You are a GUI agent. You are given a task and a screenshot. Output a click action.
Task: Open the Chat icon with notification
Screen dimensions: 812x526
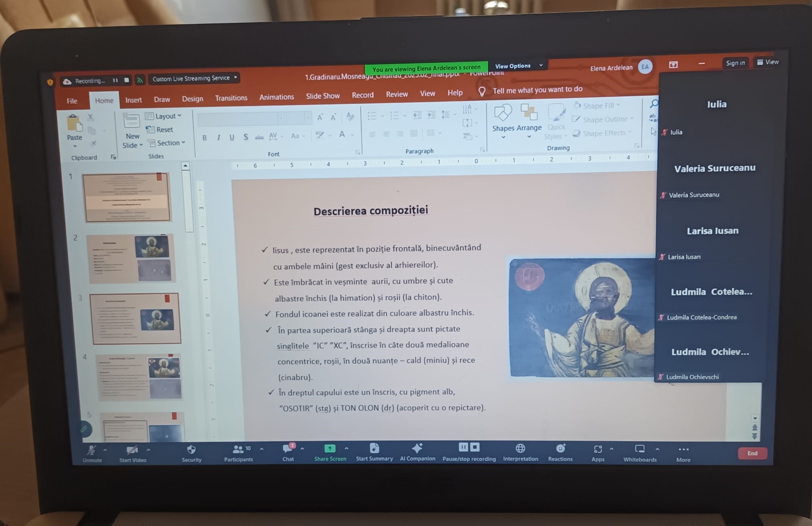[x=288, y=448]
